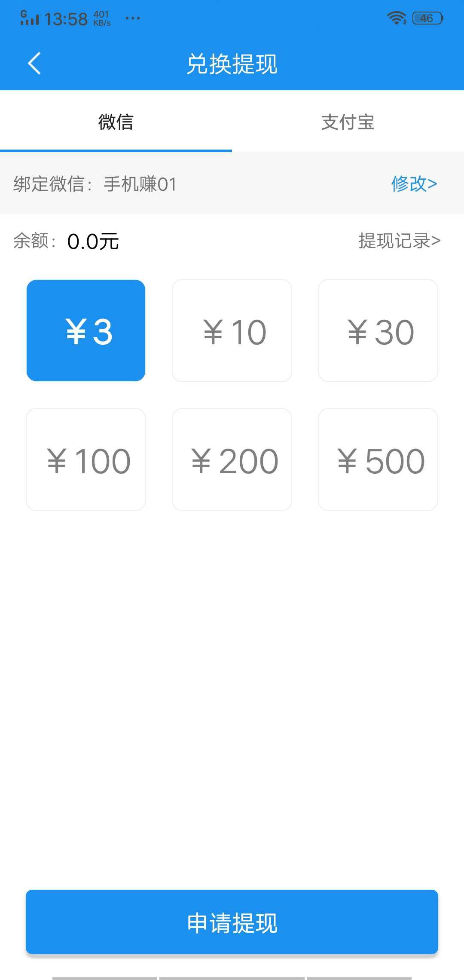Open 修改 to change bound WeChat account

click(x=414, y=184)
